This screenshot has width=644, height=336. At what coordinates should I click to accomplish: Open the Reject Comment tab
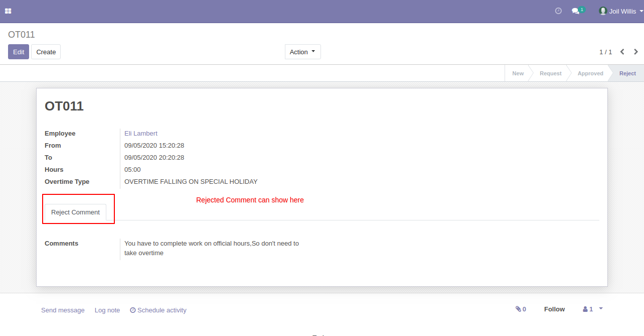pyautogui.click(x=76, y=212)
